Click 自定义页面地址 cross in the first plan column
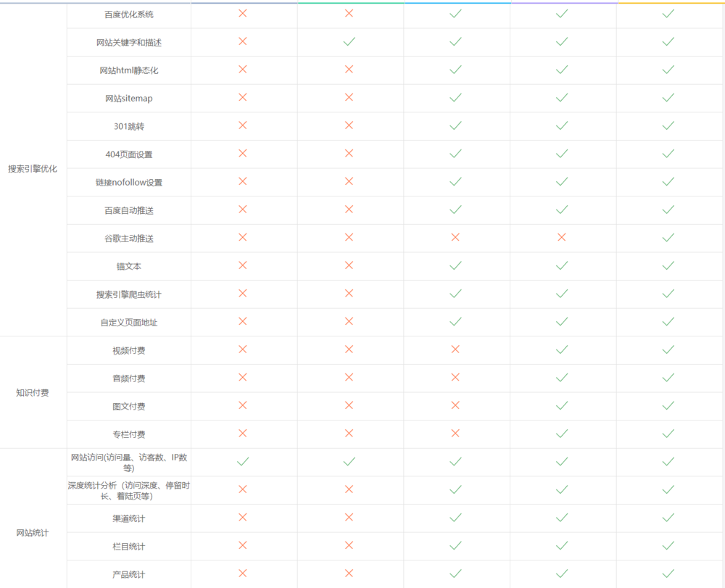 [x=242, y=320]
